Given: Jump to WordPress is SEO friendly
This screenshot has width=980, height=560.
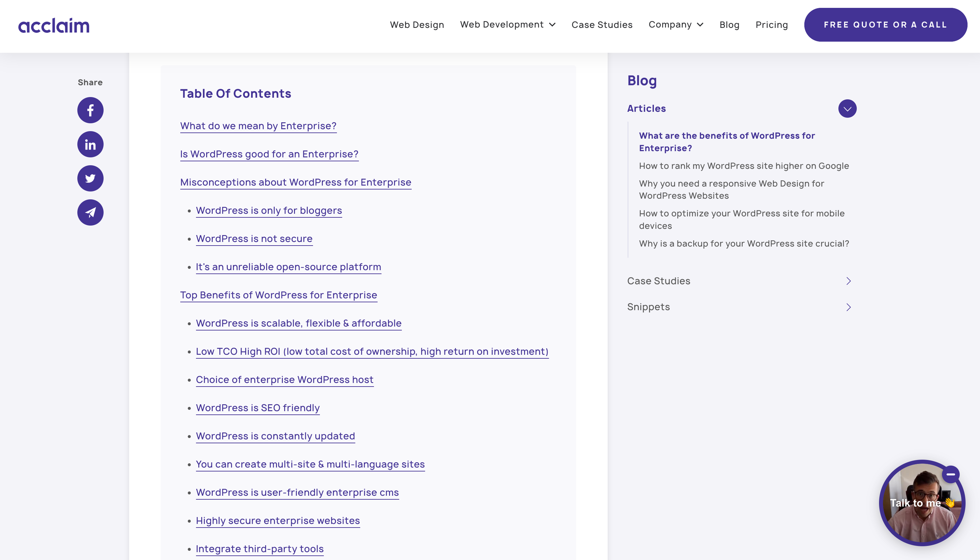Looking at the screenshot, I should point(258,408).
